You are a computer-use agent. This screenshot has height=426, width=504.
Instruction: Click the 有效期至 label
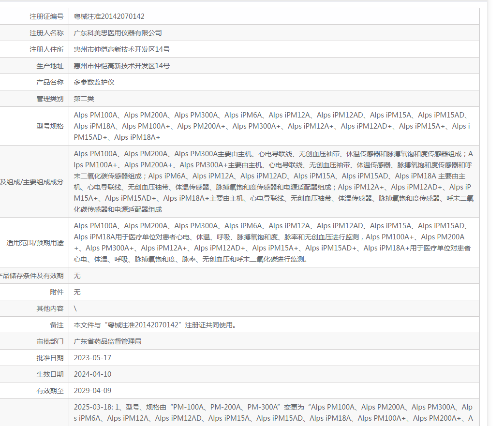50,390
